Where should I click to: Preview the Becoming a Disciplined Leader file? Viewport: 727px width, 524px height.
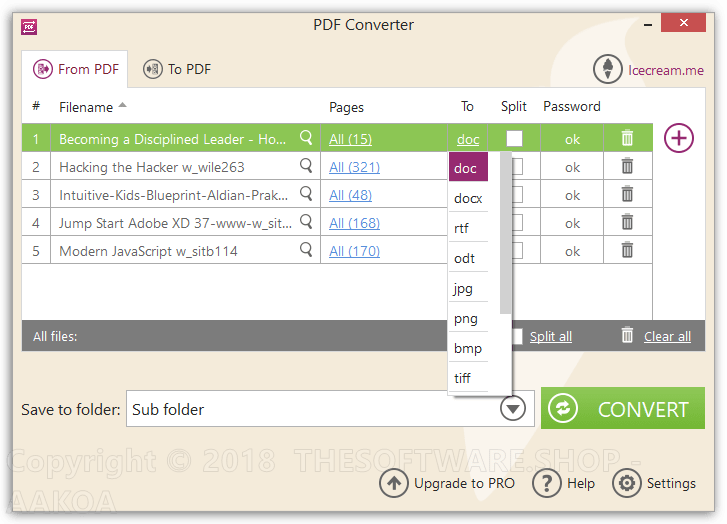pyautogui.click(x=306, y=138)
